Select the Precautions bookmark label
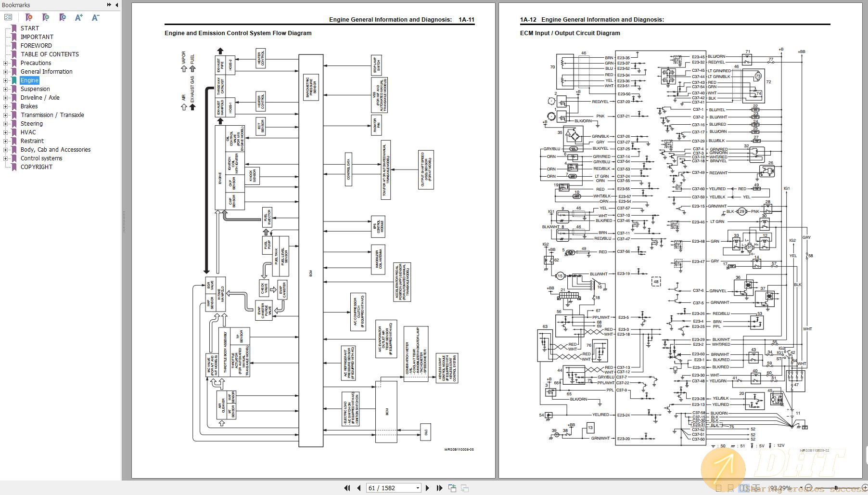The image size is (868, 495). (36, 63)
